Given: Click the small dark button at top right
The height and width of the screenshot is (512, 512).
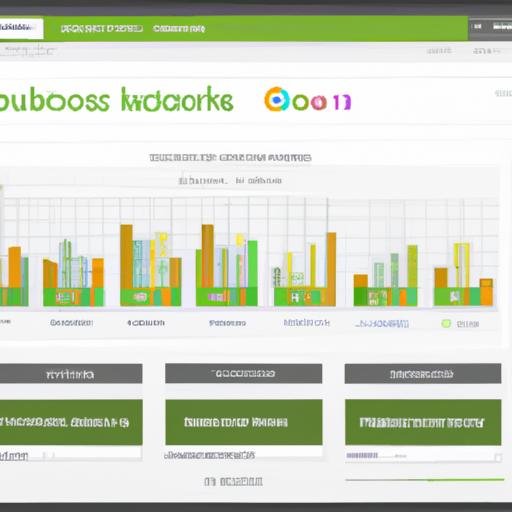Looking at the screenshot, I should (x=478, y=27).
